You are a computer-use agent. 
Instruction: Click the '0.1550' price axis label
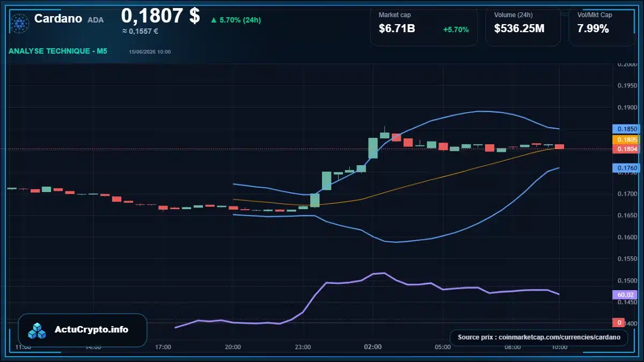pos(626,258)
